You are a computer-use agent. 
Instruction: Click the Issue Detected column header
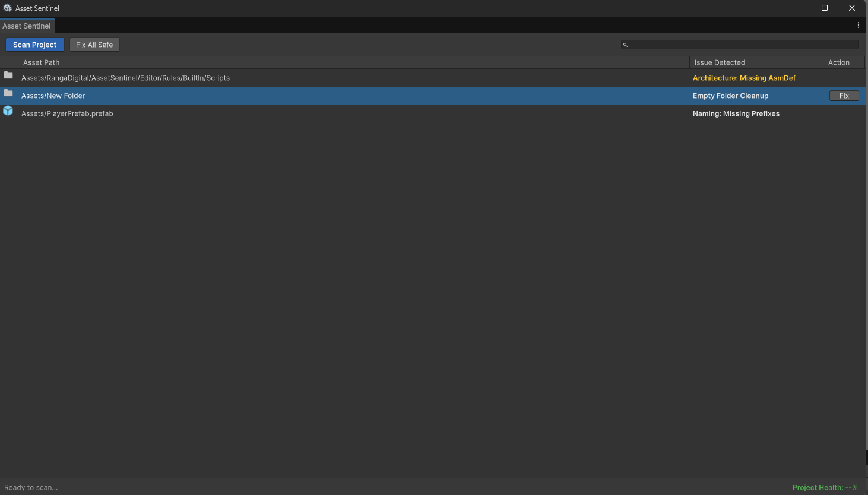(720, 62)
